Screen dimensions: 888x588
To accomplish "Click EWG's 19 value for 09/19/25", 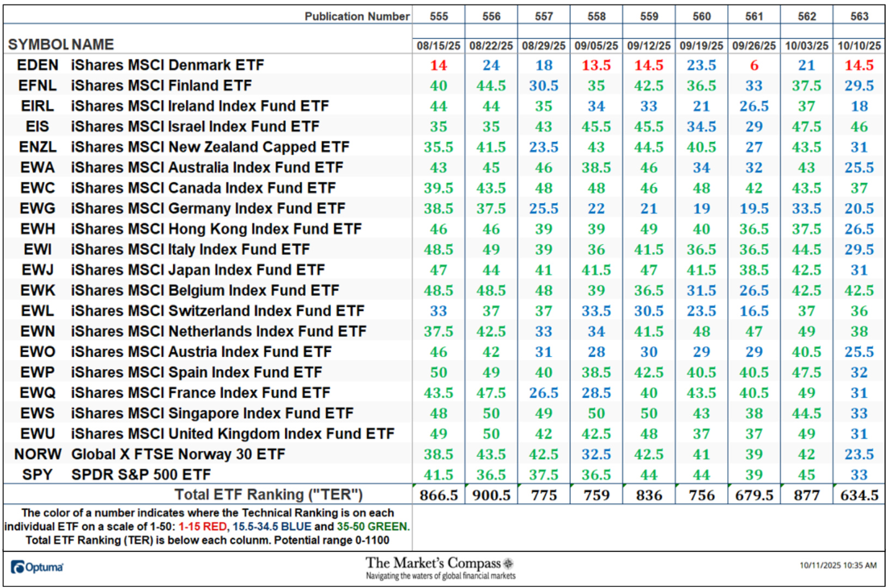I will 701,209.
